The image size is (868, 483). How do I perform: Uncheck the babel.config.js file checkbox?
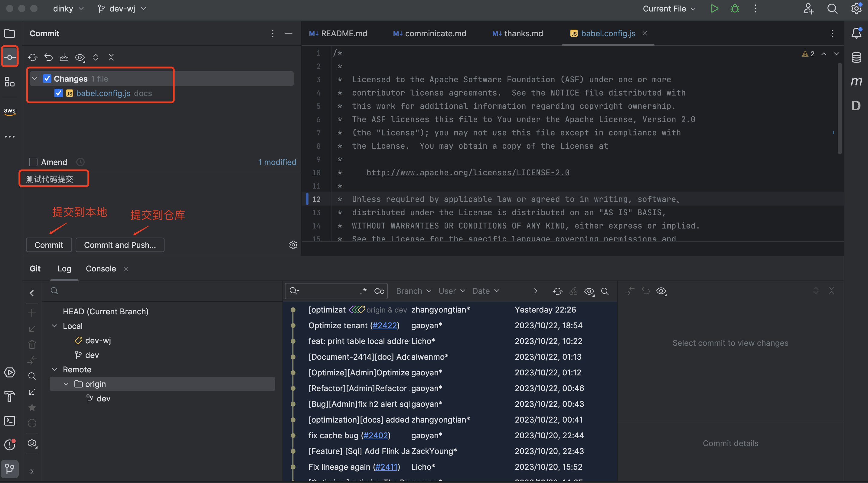tap(59, 93)
